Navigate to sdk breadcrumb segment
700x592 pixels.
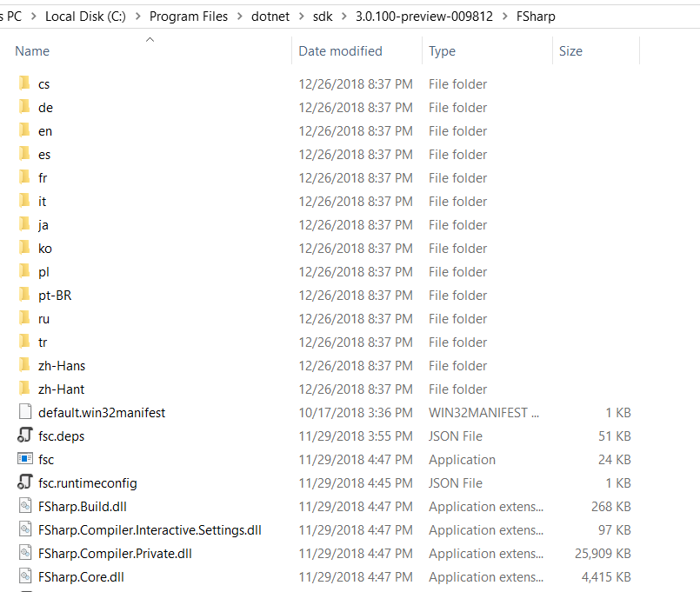tap(323, 17)
